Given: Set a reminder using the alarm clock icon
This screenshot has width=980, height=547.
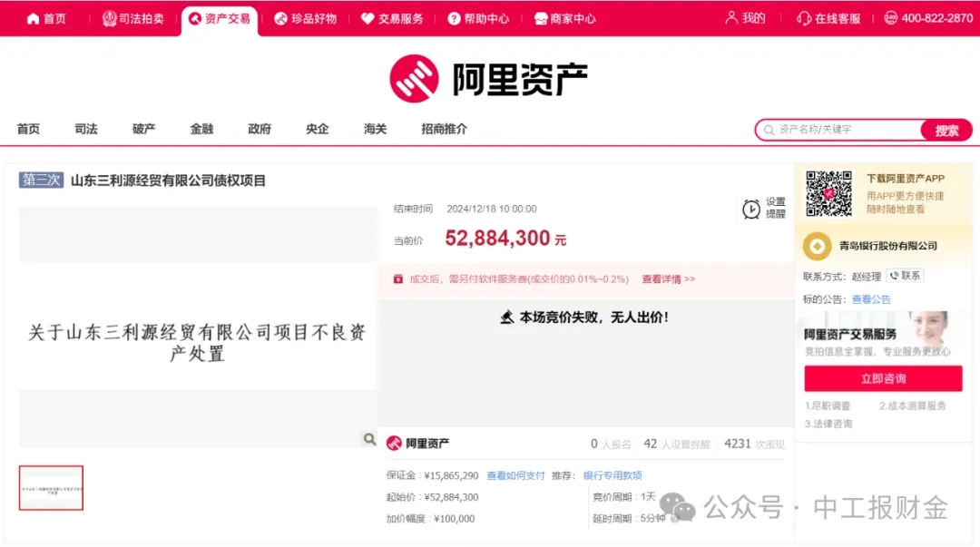Looking at the screenshot, I should pyautogui.click(x=750, y=208).
